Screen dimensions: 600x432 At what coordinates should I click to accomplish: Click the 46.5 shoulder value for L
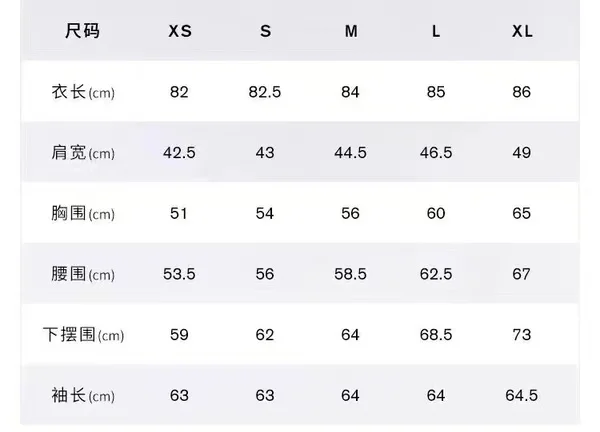click(436, 153)
